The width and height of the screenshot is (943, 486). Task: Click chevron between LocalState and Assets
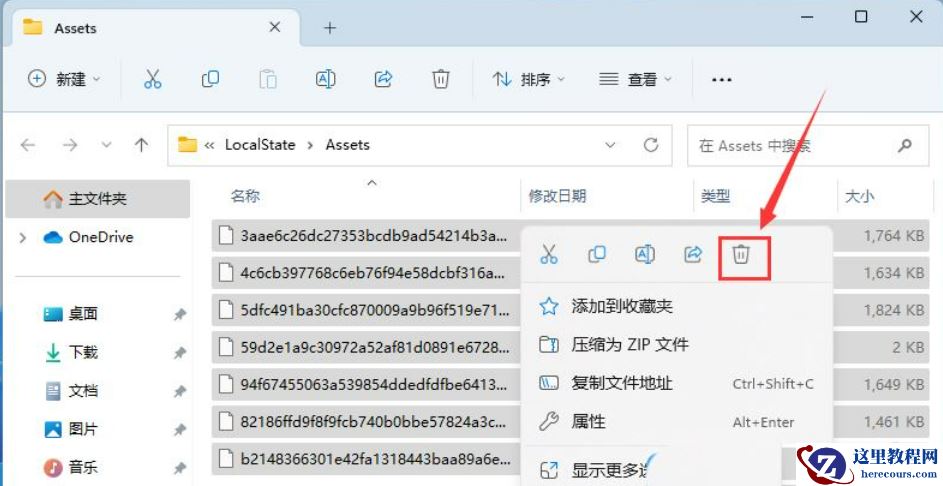[x=310, y=145]
